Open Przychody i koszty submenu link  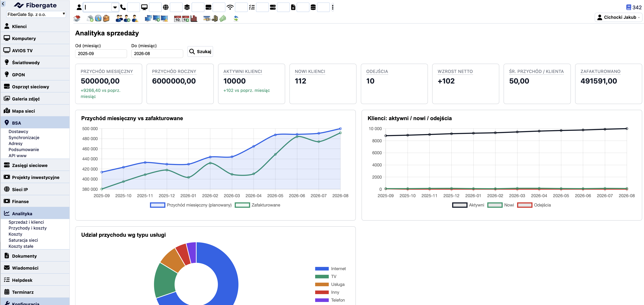coord(28,228)
